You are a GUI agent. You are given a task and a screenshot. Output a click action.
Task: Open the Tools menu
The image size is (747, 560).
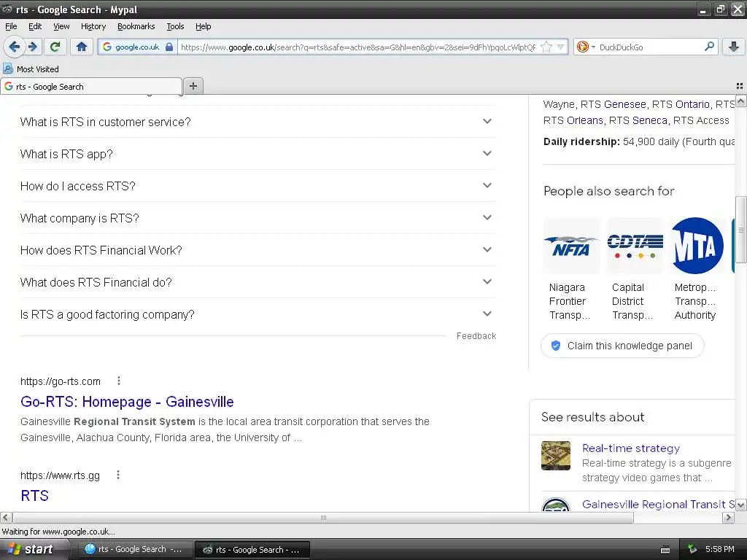tap(175, 26)
